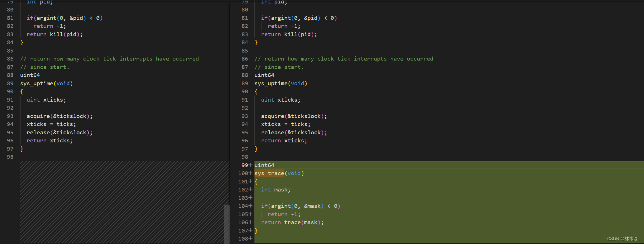The width and height of the screenshot is (644, 244).
Task: Click 'acquire(&tickslock);' in right pane
Action: point(294,116)
